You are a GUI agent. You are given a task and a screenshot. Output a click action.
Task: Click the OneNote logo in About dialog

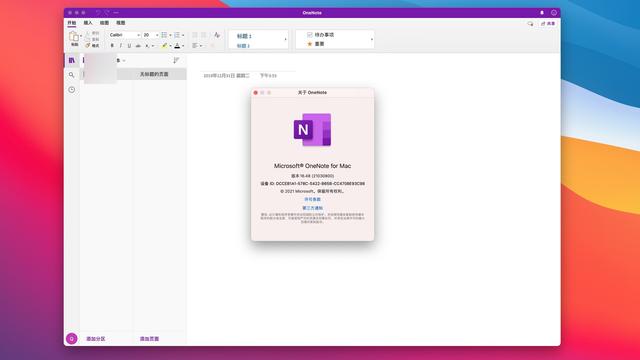pos(312,130)
